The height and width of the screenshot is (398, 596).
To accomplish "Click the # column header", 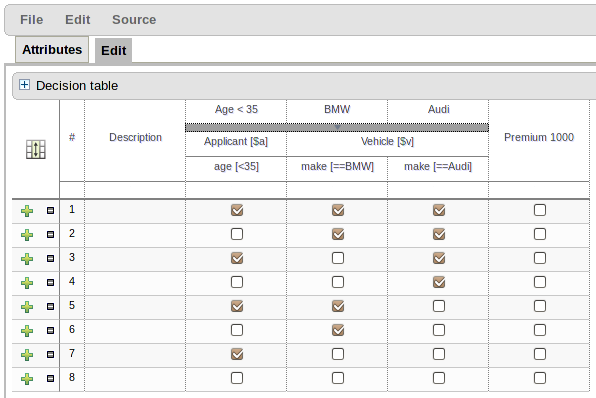I will [x=72, y=137].
